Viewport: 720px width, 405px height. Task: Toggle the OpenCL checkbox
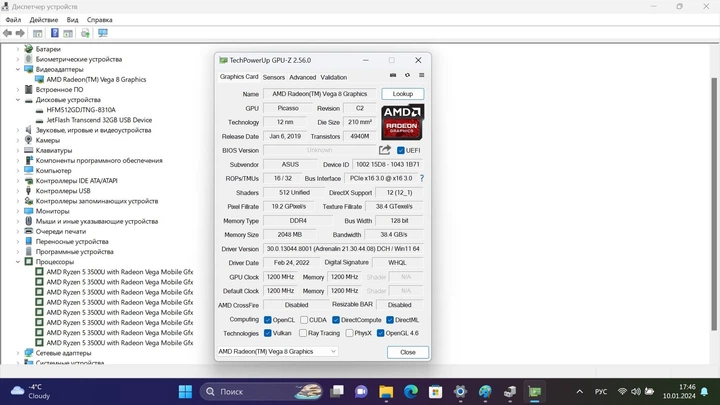(268, 320)
